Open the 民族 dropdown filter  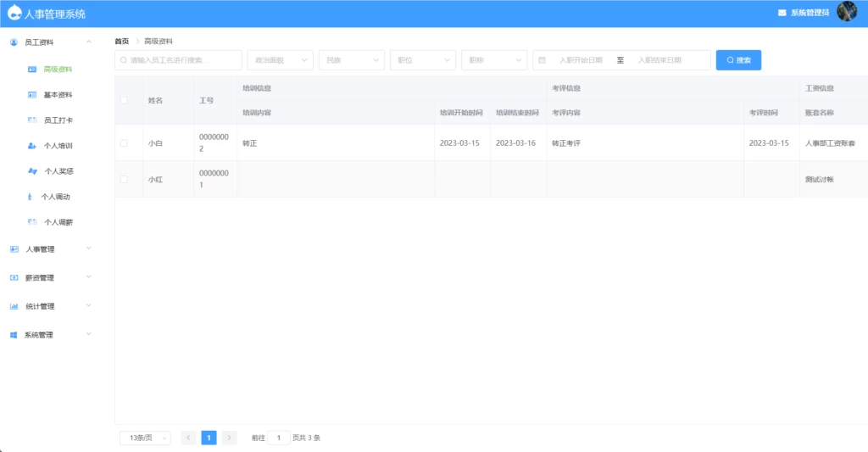point(352,60)
